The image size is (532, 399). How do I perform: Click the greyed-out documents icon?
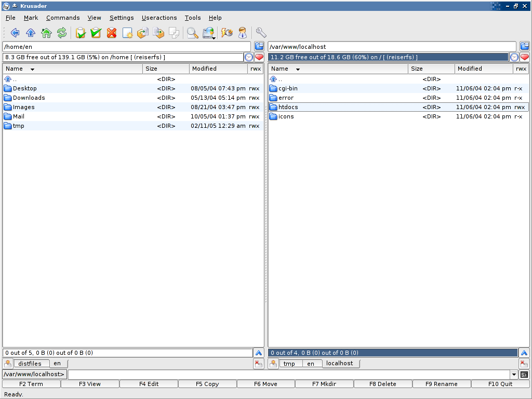(x=174, y=33)
